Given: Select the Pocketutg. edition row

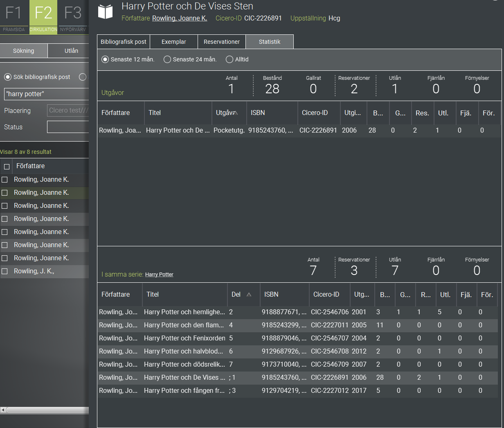Looking at the screenshot, I should (x=299, y=130).
